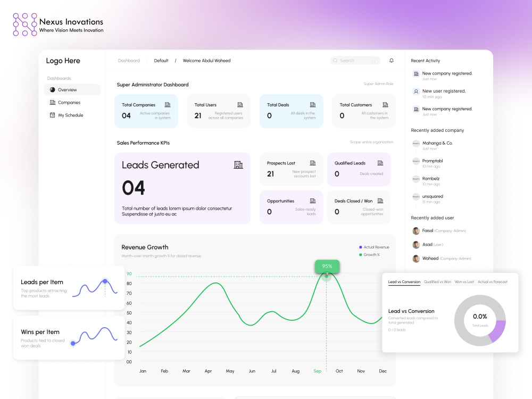Viewport: 532px width, 399px height.
Task: Switch to Qualified vs Won tab
Action: click(437, 282)
